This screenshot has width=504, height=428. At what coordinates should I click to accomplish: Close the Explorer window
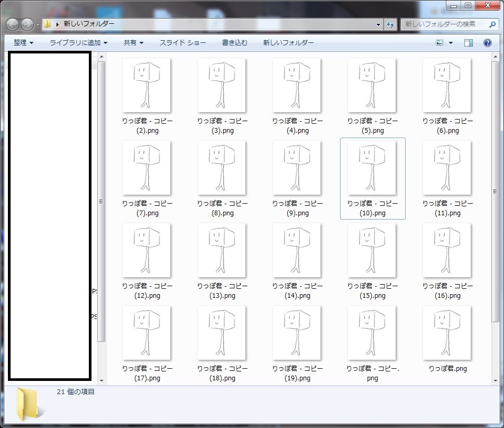coord(488,5)
